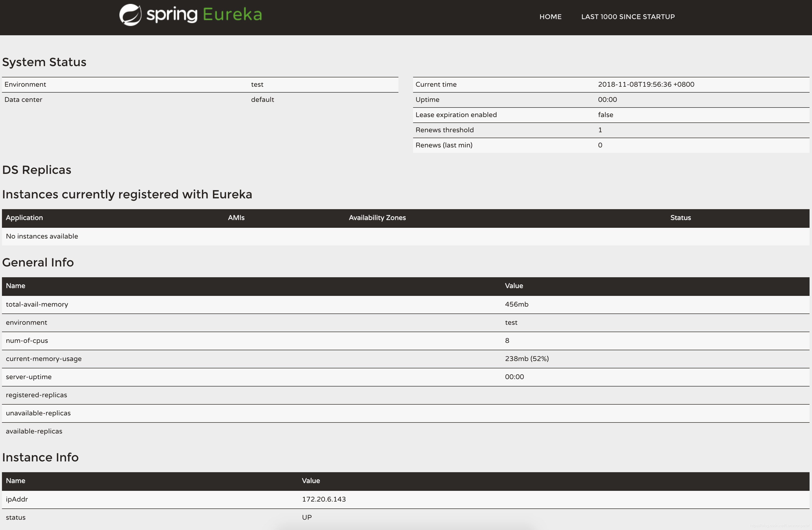Viewport: 812px width, 530px height.
Task: Select the 2018-11-08T19:56:36 +0800 timestamp
Action: 646,84
